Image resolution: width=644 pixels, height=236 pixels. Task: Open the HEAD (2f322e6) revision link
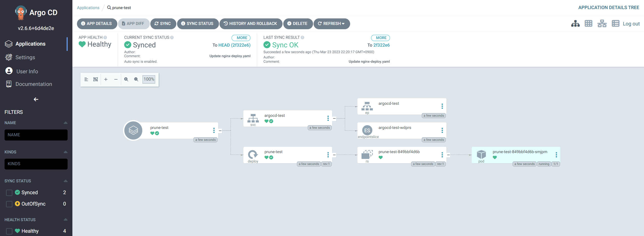(234, 45)
